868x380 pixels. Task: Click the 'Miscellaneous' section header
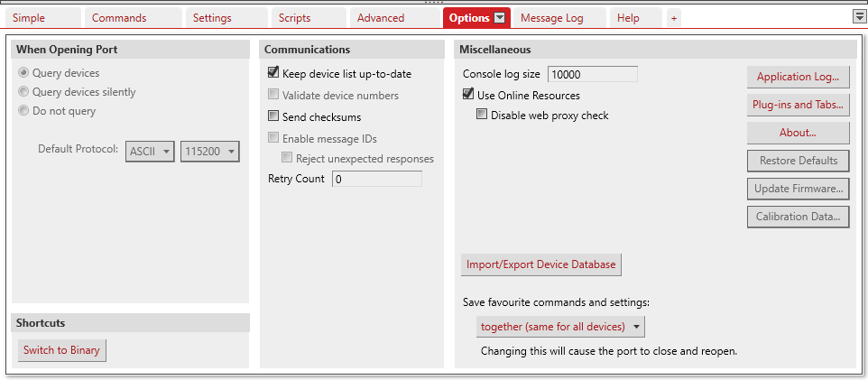click(x=656, y=50)
